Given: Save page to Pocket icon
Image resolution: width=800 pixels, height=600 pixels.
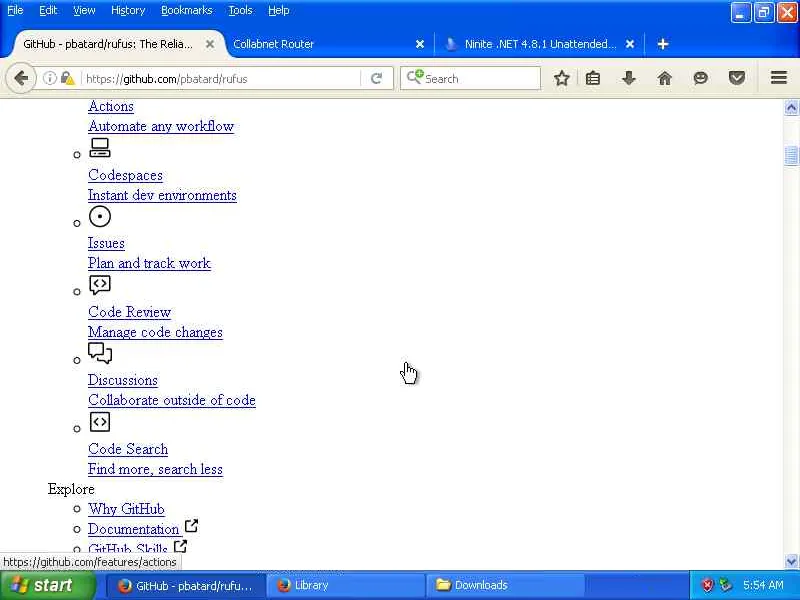Looking at the screenshot, I should pos(737,79).
